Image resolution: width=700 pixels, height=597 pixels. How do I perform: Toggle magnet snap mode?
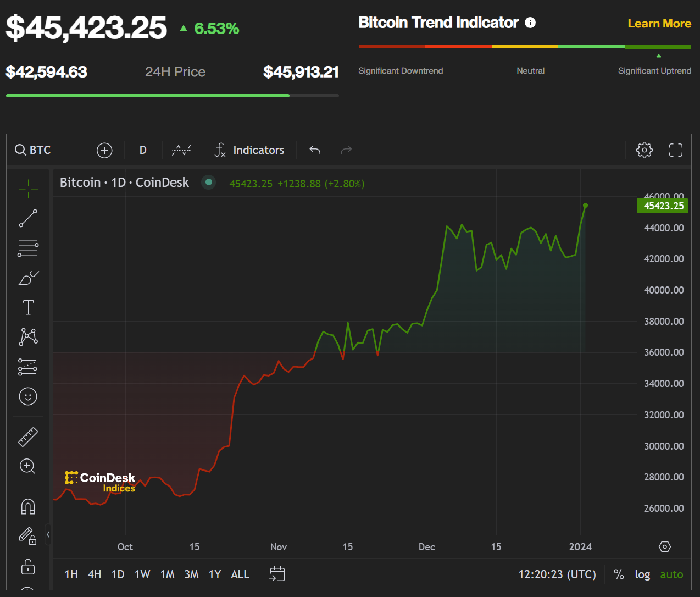pos(28,506)
